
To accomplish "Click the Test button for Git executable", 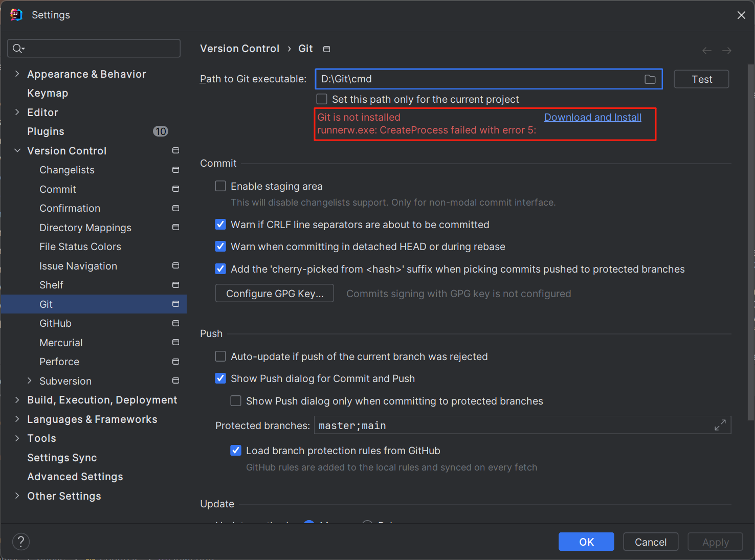I will pos(701,79).
